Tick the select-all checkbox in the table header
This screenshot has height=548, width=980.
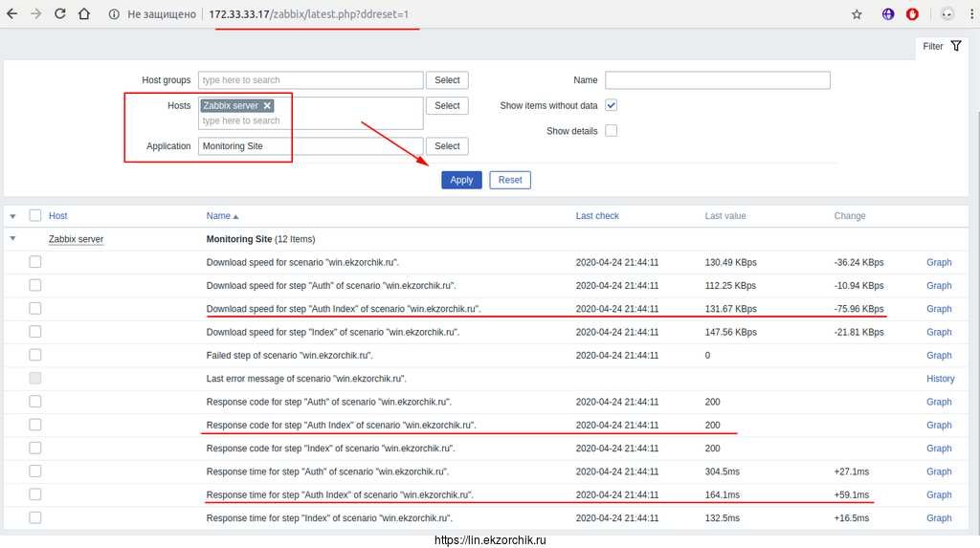click(35, 216)
